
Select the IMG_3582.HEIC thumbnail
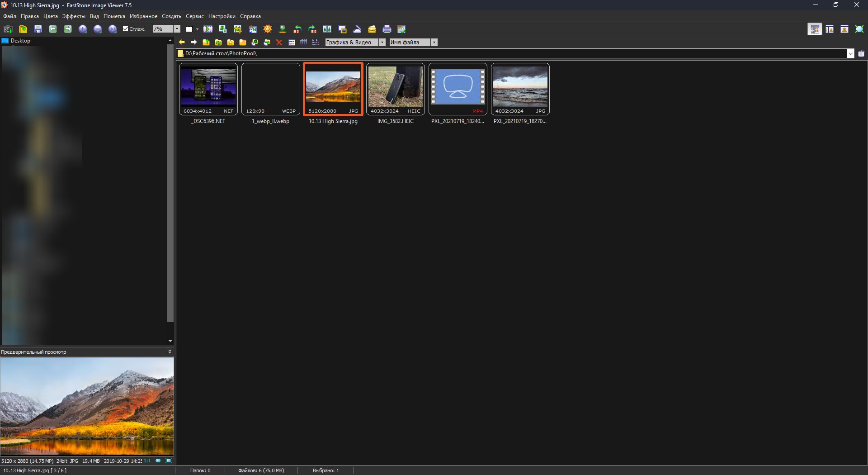tap(396, 90)
